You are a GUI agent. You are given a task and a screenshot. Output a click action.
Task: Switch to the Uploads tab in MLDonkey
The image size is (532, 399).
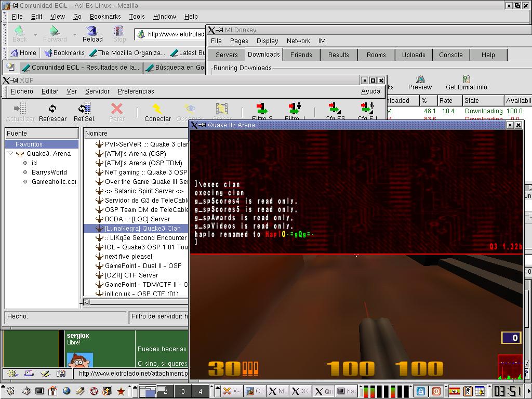pyautogui.click(x=413, y=55)
